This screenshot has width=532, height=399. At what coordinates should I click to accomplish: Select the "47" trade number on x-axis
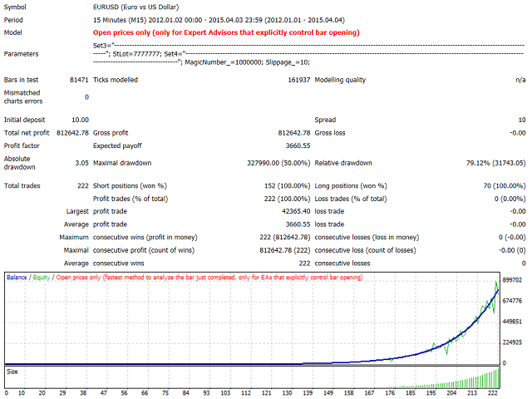point(104,393)
